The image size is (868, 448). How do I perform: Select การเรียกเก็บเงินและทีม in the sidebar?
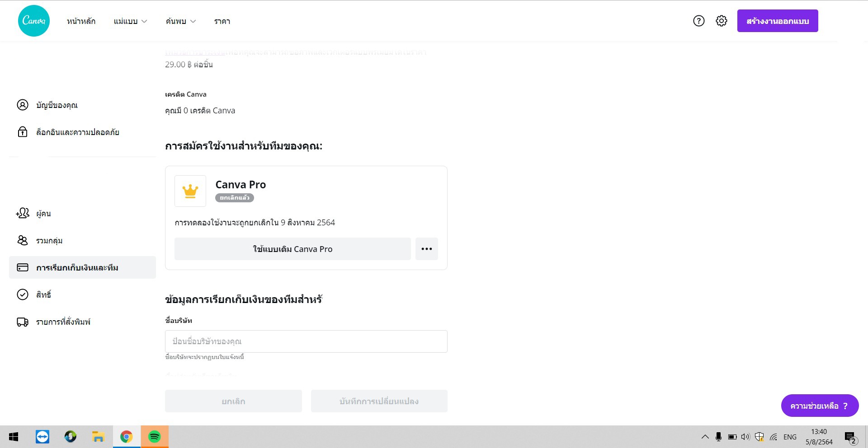[82, 267]
